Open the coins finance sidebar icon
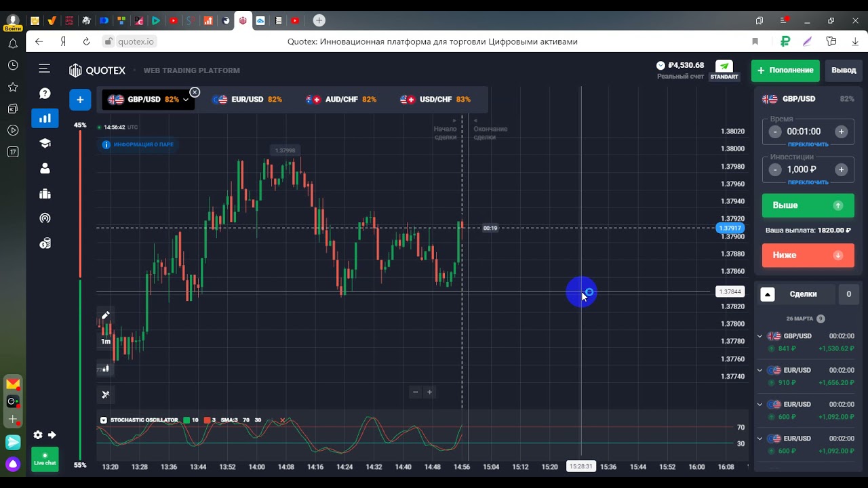This screenshot has height=488, width=868. coord(45,243)
